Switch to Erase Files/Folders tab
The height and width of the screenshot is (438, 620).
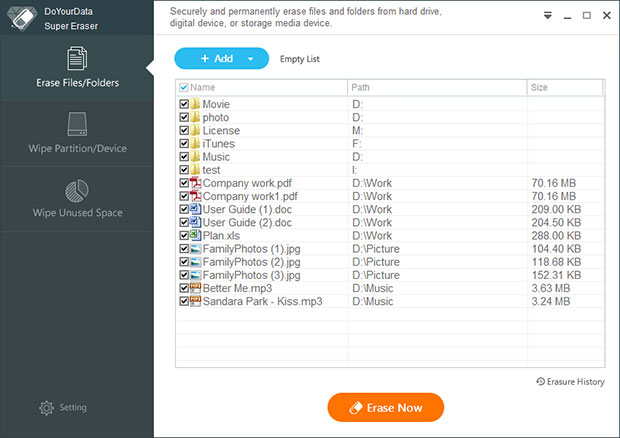77,68
